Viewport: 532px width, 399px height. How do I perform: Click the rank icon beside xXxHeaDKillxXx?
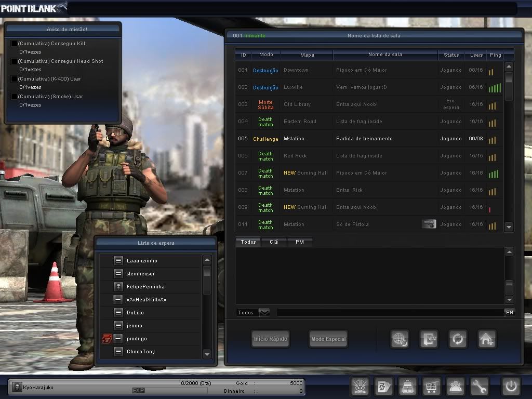tap(118, 300)
